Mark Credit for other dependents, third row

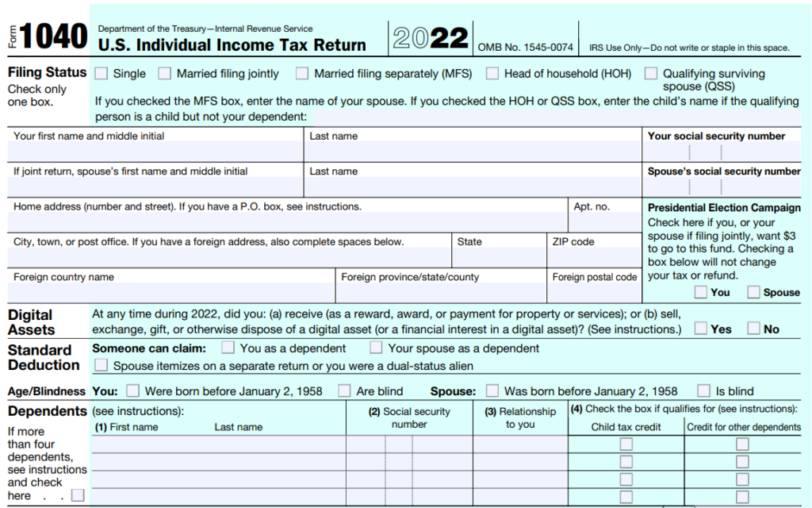pyautogui.click(x=742, y=479)
